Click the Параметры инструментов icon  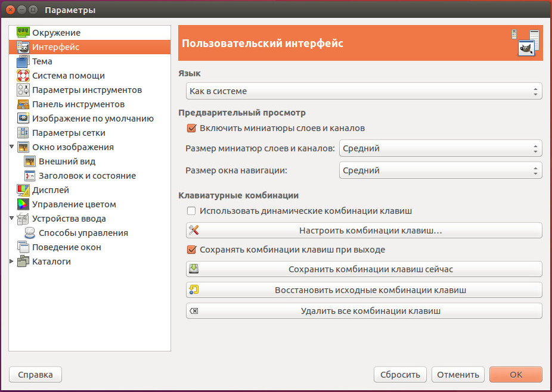[x=23, y=90]
